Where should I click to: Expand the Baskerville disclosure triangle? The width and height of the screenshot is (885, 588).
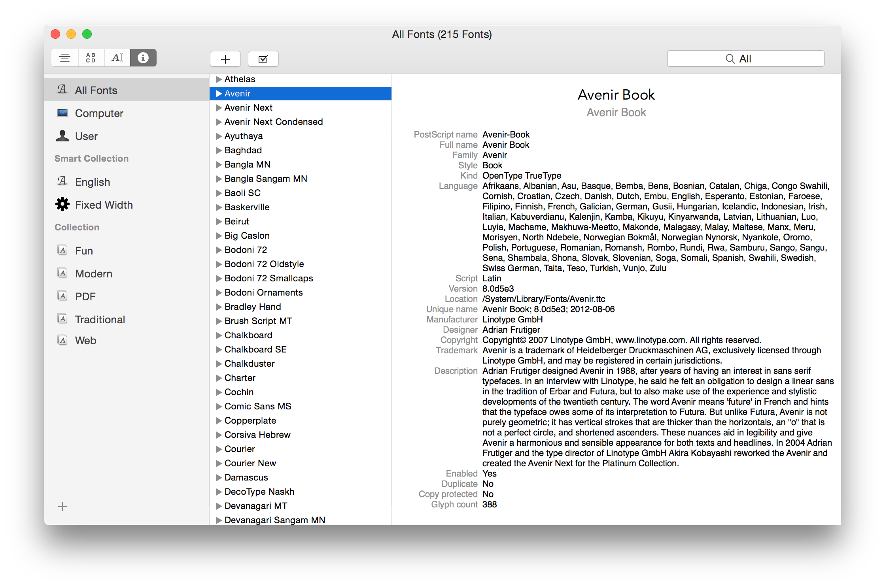(219, 207)
